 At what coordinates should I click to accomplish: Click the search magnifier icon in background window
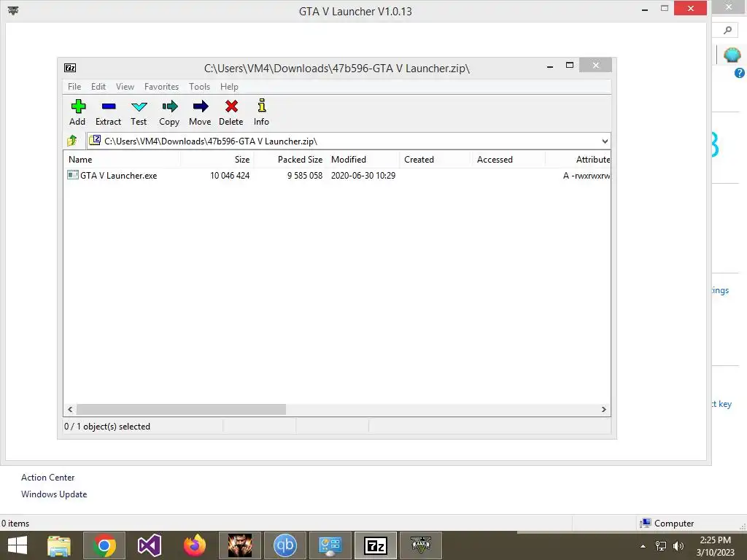click(x=727, y=31)
